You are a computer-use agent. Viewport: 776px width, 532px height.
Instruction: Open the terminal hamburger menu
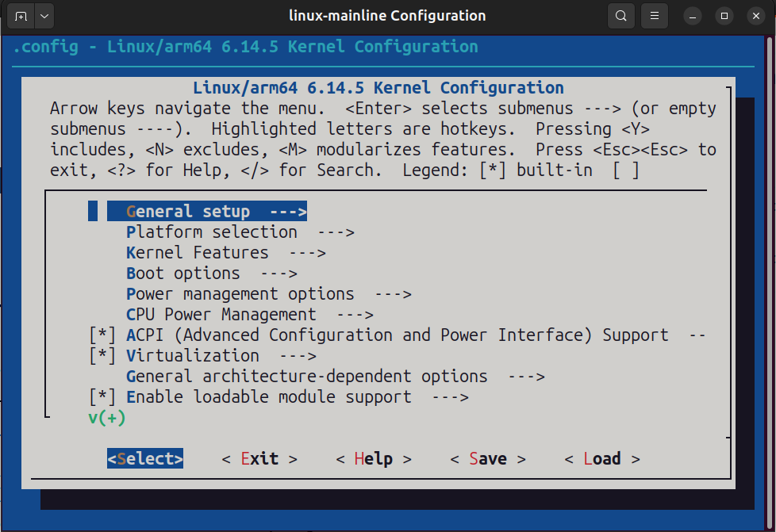655,17
